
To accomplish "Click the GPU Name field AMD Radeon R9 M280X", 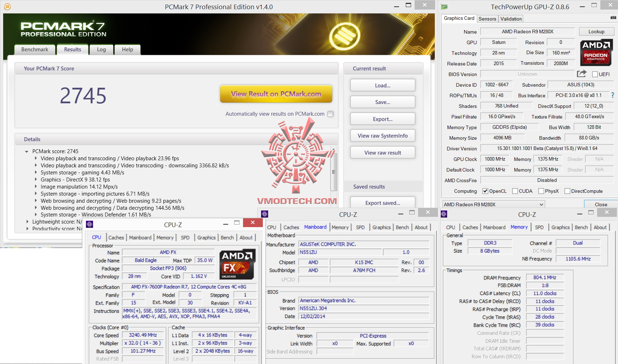I will (x=527, y=31).
